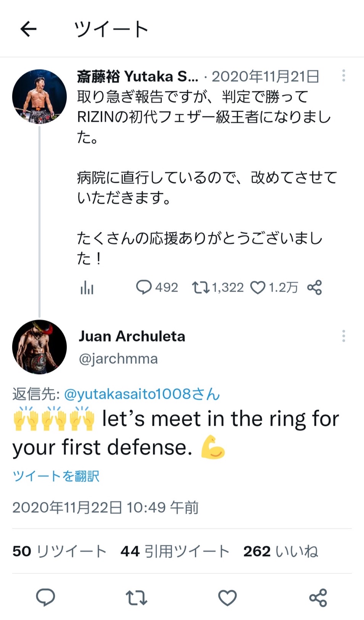Open more options for Yutaka's tweet
364x620 pixels.
click(x=343, y=76)
